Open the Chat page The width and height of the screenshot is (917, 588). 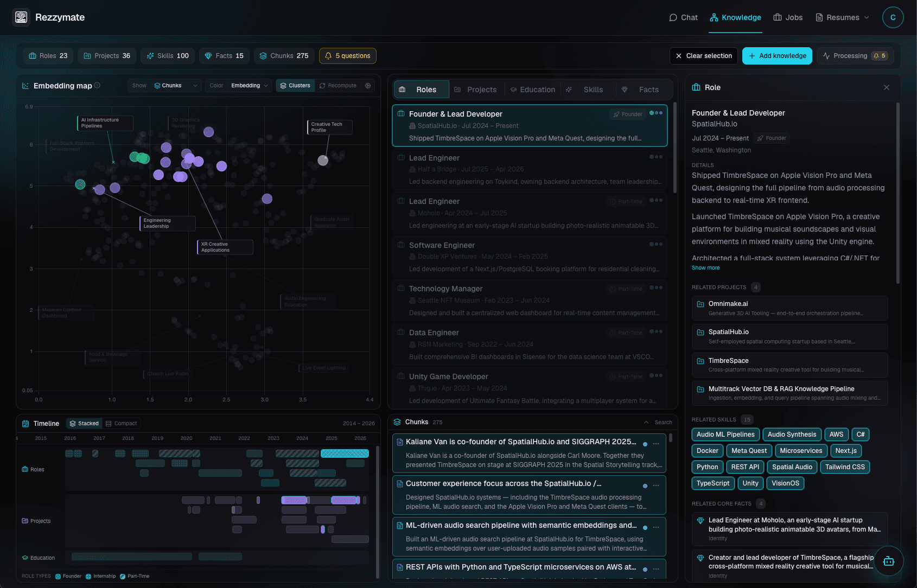click(683, 17)
